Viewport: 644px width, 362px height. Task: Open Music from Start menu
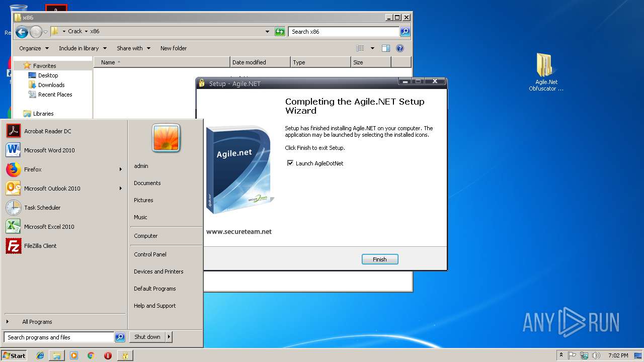140,217
